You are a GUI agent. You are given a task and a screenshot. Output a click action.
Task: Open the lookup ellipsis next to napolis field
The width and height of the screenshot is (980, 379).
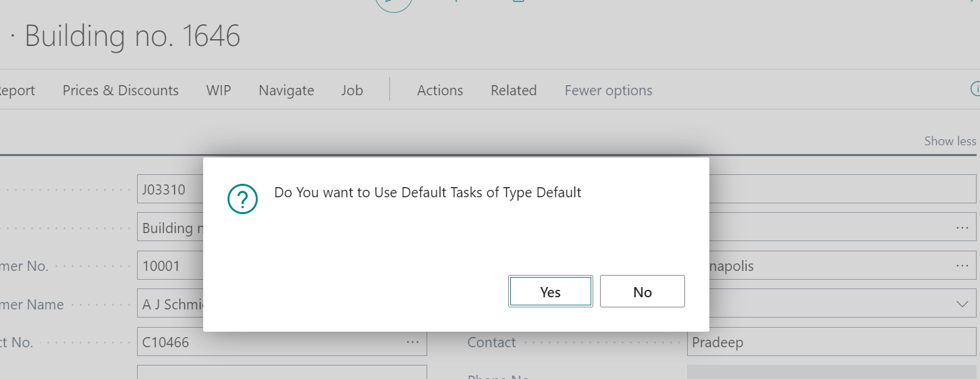(962, 266)
